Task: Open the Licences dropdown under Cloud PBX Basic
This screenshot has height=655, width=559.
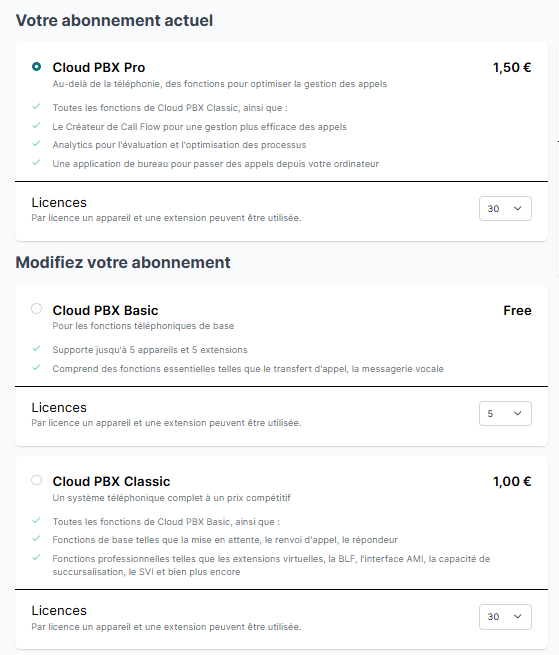Action: tap(505, 414)
